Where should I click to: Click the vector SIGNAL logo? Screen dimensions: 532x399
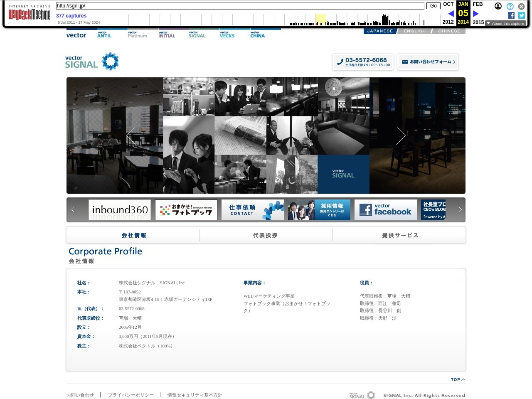(x=92, y=62)
